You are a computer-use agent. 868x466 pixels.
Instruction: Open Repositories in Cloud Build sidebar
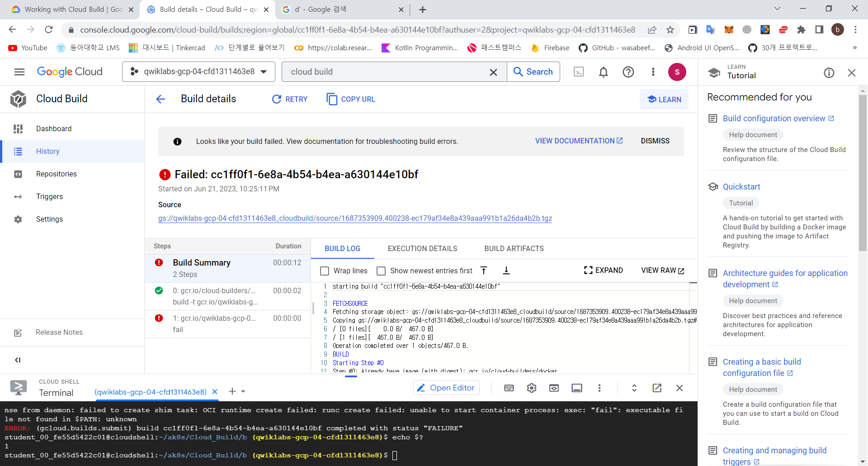(72, 174)
